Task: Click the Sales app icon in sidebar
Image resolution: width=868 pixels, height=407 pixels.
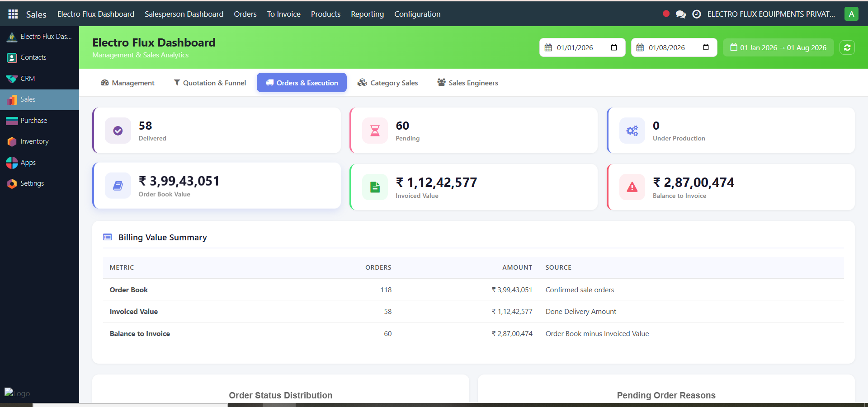Action: point(12,99)
